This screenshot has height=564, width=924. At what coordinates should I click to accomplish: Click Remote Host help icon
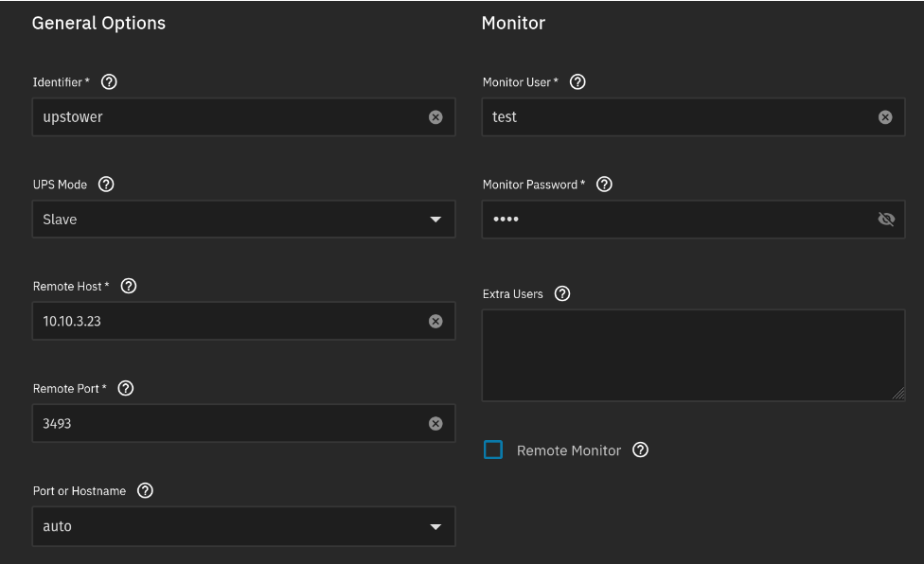click(x=129, y=286)
